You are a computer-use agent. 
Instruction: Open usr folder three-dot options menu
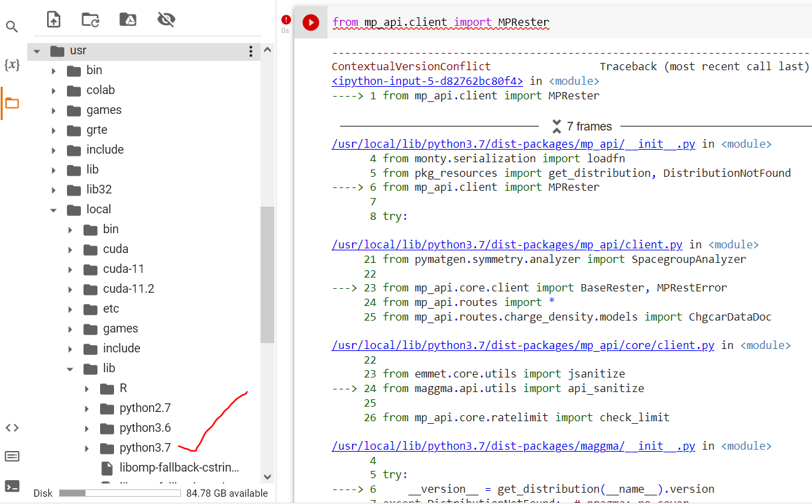point(251,51)
